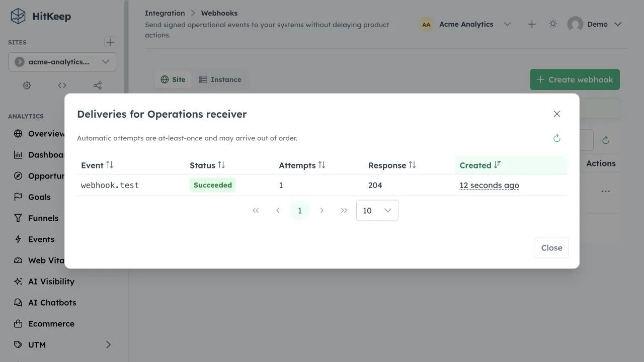Screen dimensions: 644x362
Task: Open tracking code snippet icon
Action: pos(62,85)
